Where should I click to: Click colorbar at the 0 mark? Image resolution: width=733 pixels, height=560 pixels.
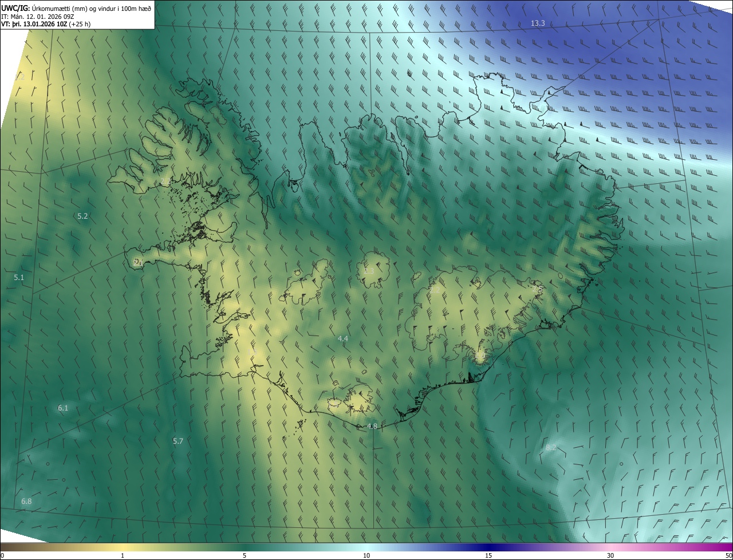[2, 555]
